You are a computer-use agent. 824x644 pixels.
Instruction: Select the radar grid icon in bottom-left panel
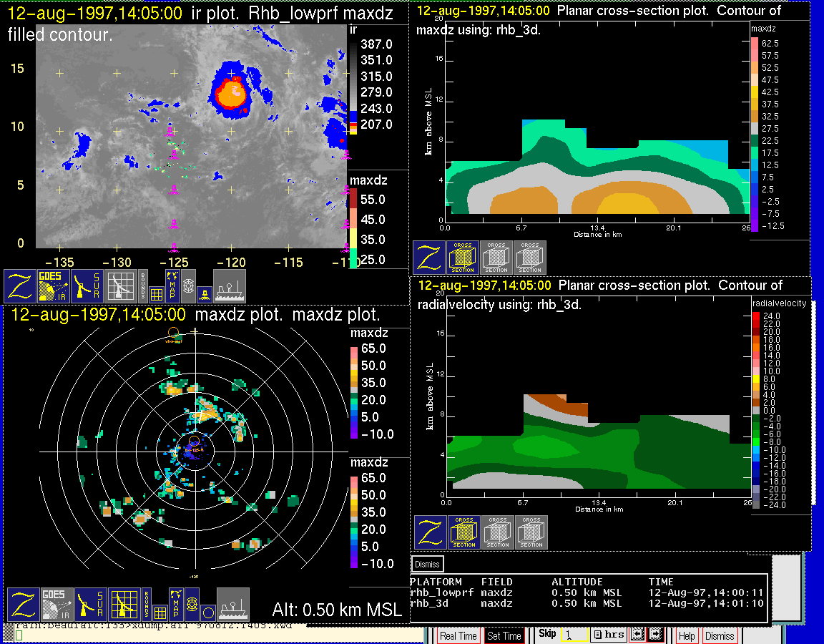point(124,605)
